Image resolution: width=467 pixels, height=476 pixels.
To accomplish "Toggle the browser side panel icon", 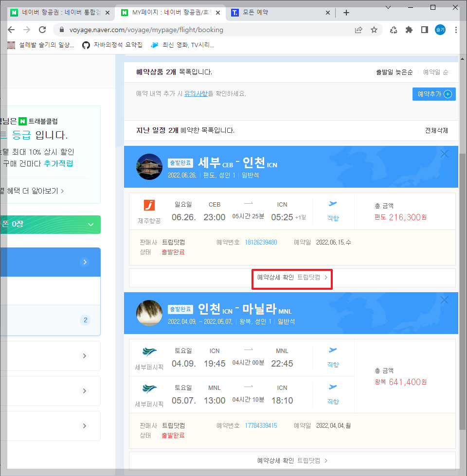I will tap(425, 30).
